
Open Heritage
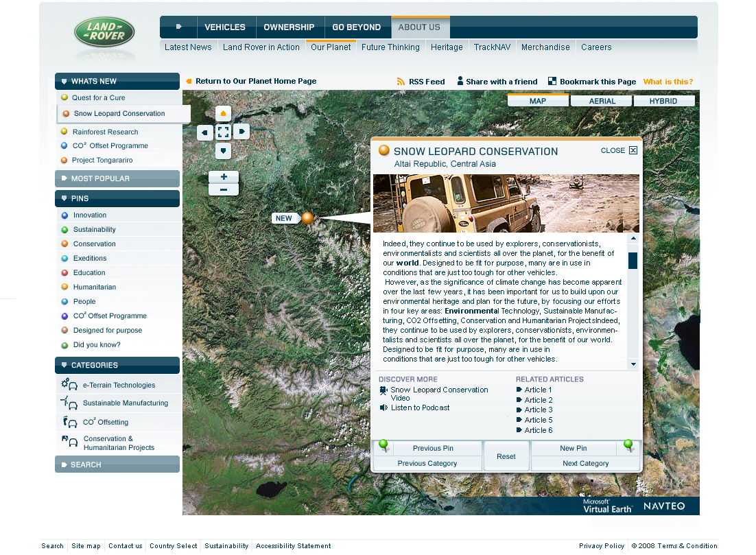[447, 47]
